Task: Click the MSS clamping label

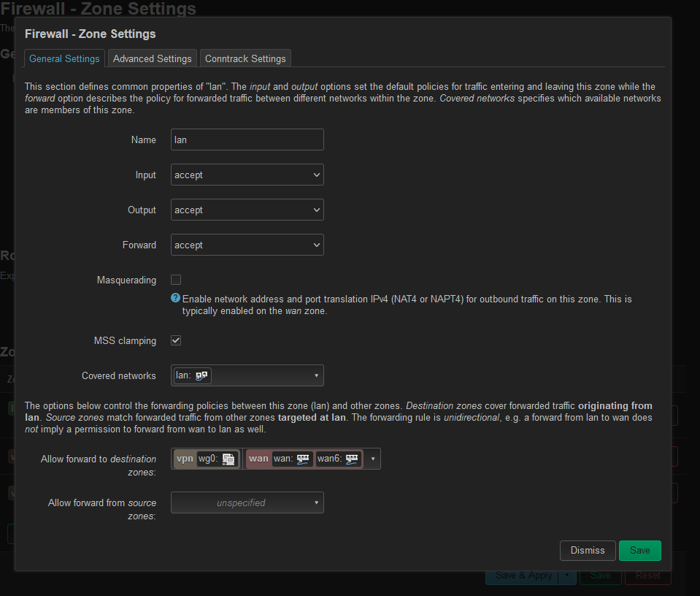Action: point(125,341)
